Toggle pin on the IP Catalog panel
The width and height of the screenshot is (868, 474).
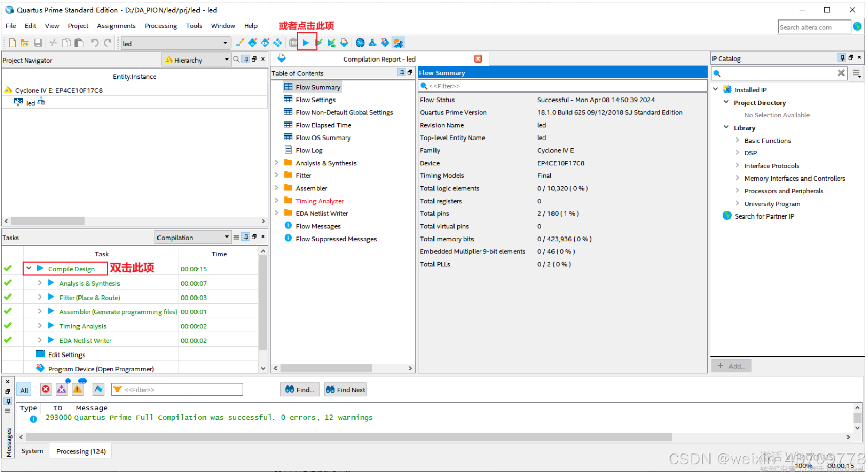pos(842,57)
